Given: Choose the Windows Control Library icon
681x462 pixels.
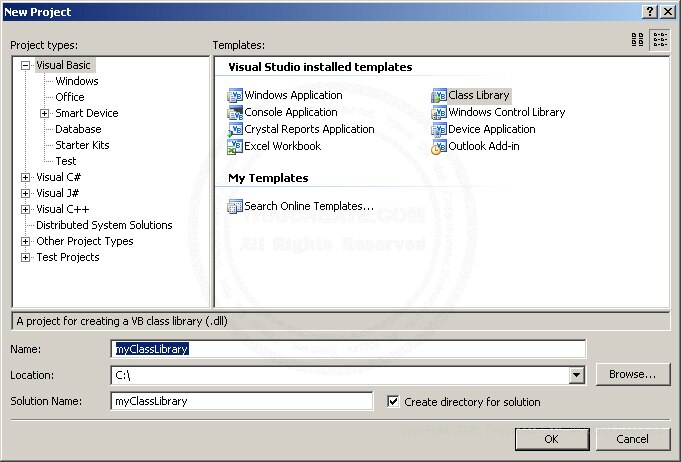Looking at the screenshot, I should [439, 112].
